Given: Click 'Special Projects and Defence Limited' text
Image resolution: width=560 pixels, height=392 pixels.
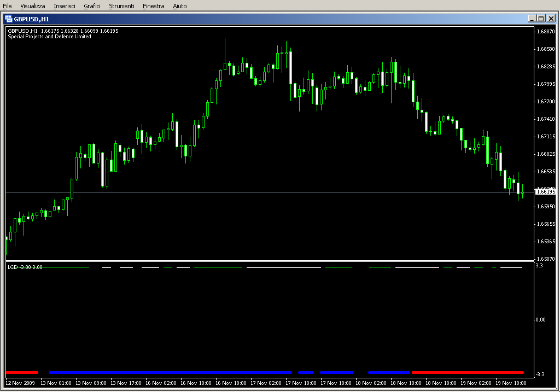Looking at the screenshot, I should pyautogui.click(x=49, y=37).
